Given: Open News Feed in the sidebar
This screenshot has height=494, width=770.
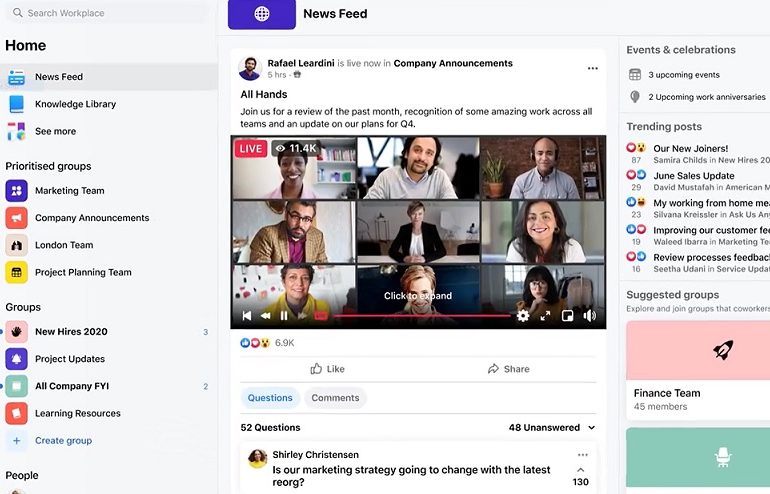Looking at the screenshot, I should pyautogui.click(x=109, y=77).
